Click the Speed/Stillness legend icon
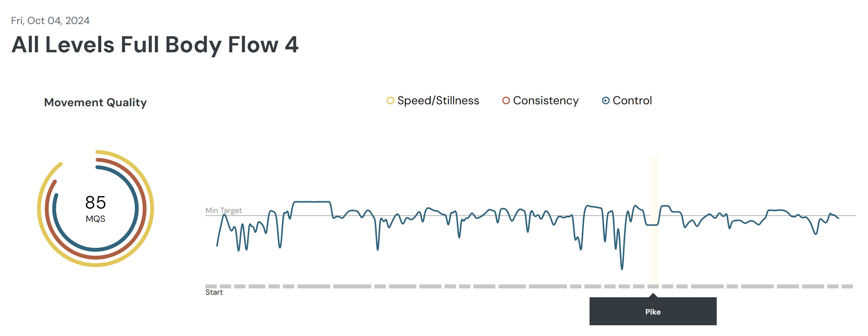 [387, 101]
